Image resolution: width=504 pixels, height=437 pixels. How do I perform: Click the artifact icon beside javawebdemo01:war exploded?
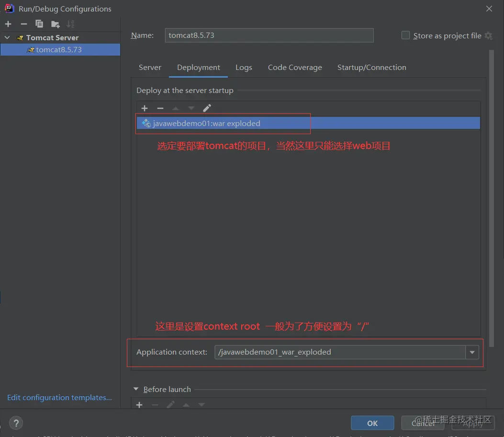point(146,123)
